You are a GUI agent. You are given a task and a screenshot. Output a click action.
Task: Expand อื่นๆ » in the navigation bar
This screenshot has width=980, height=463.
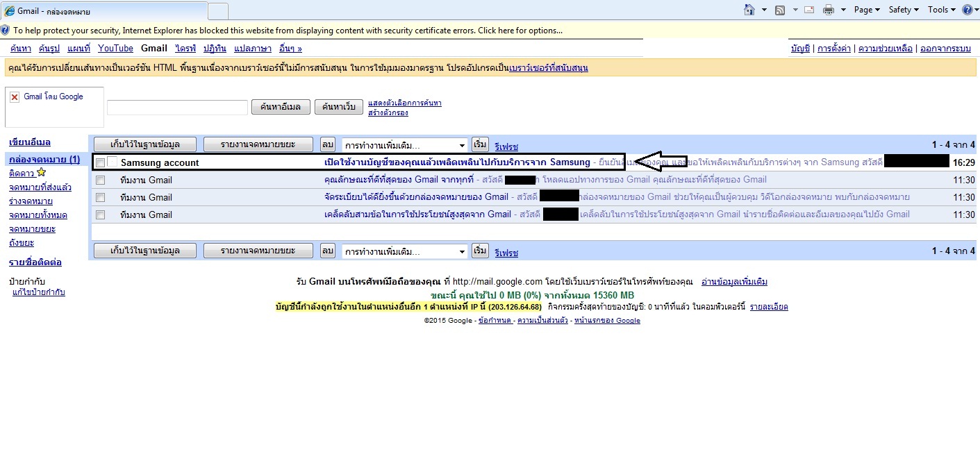(x=290, y=49)
